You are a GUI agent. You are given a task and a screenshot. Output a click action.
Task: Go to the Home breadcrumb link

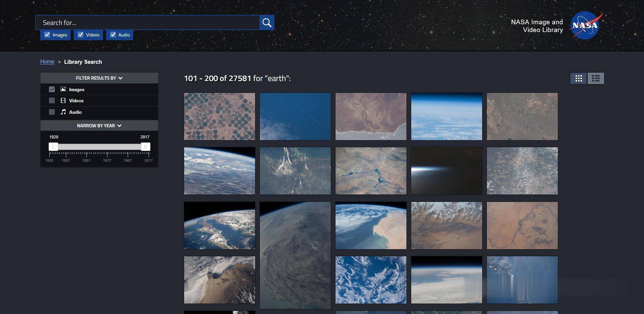[x=47, y=61]
